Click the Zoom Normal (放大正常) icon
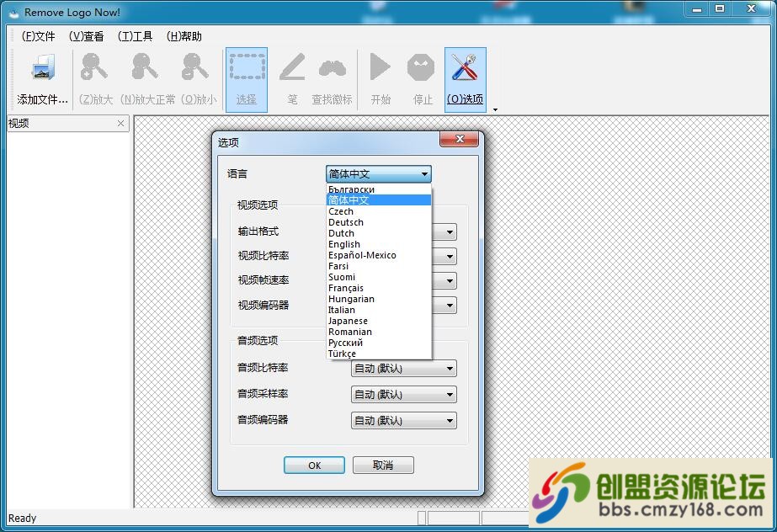Image resolution: width=777 pixels, height=532 pixels. [x=145, y=66]
